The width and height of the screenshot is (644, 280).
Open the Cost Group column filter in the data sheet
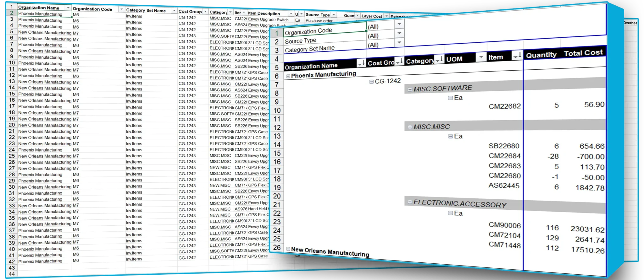(205, 12)
